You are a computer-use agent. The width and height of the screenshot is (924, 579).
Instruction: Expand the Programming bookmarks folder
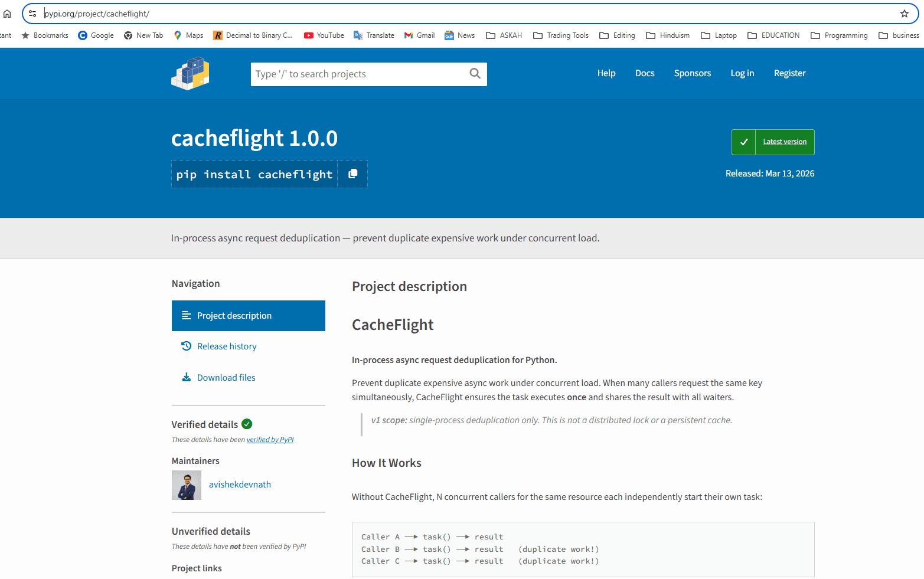point(839,35)
